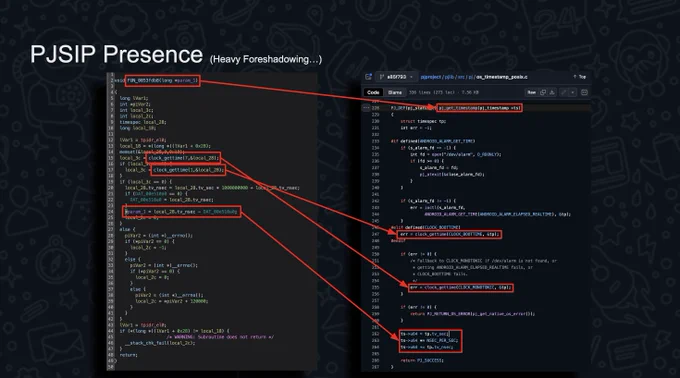Image resolution: width=680 pixels, height=378 pixels.
Task: Expand the edit options dropdown arrow
Action: (x=573, y=92)
